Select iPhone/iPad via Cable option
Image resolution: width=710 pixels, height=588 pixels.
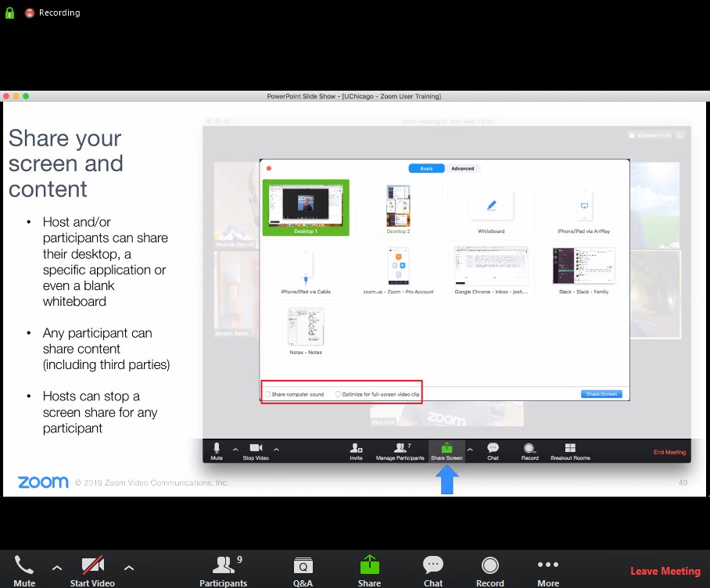point(306,270)
